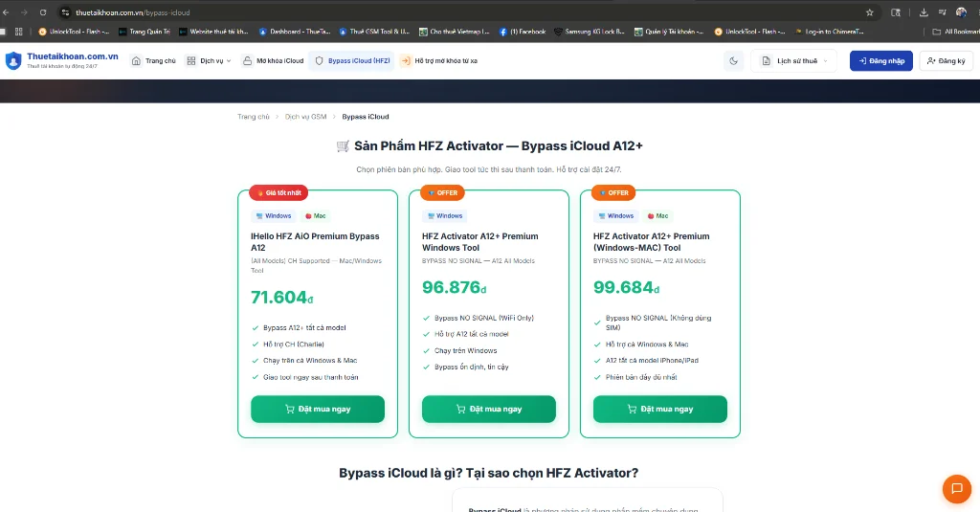
Task: Click the Windows tag on iHello HFZ card
Action: click(274, 216)
